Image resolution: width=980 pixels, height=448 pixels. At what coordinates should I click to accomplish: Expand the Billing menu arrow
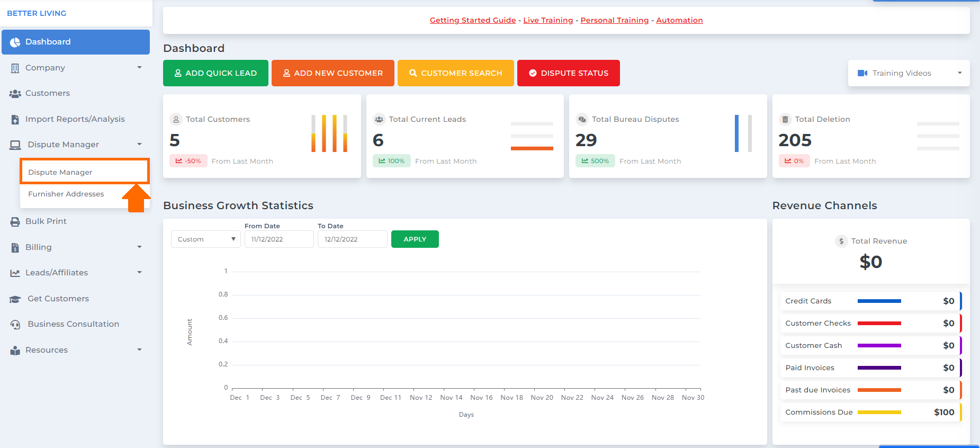140,247
